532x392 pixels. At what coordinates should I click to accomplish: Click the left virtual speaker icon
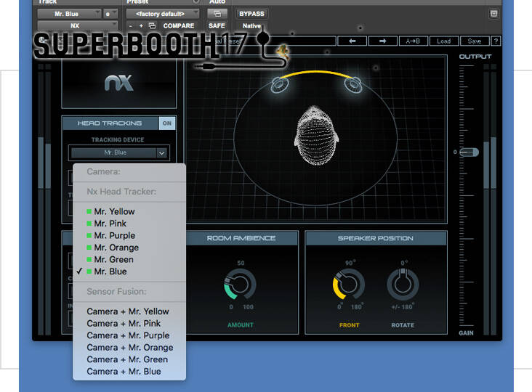click(x=280, y=85)
